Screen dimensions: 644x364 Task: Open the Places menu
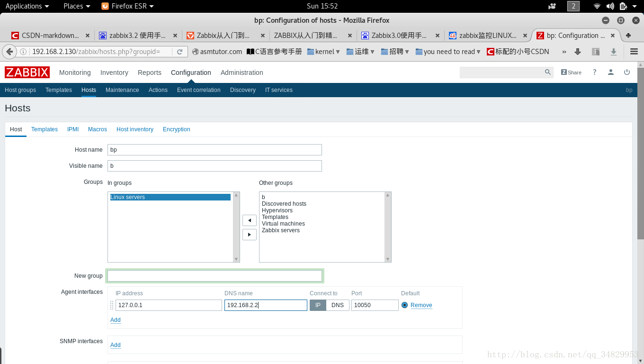(77, 6)
